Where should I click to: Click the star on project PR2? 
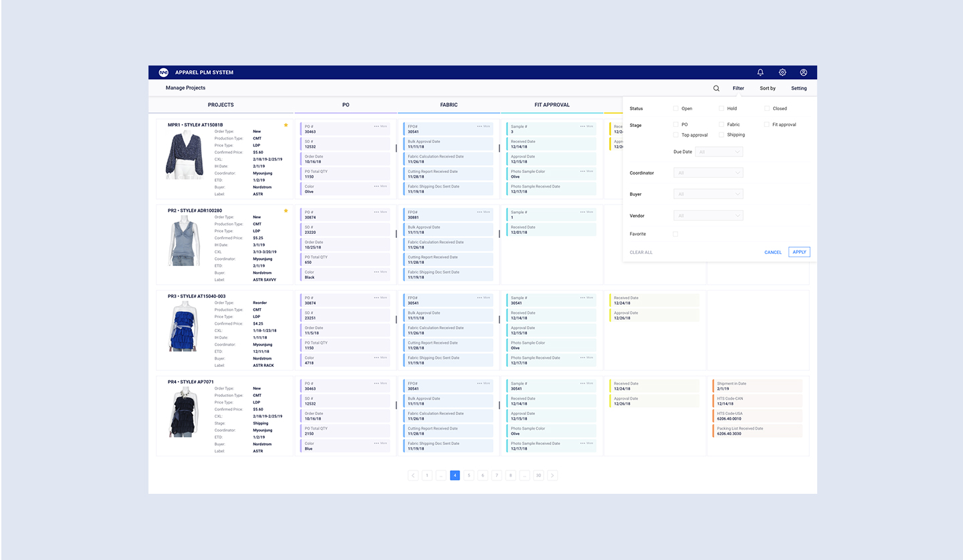tap(286, 211)
